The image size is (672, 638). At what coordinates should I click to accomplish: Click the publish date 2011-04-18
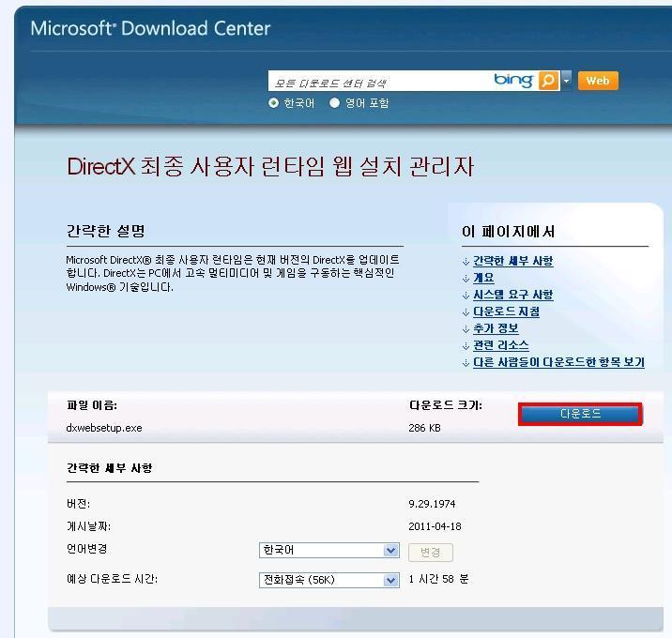435,526
